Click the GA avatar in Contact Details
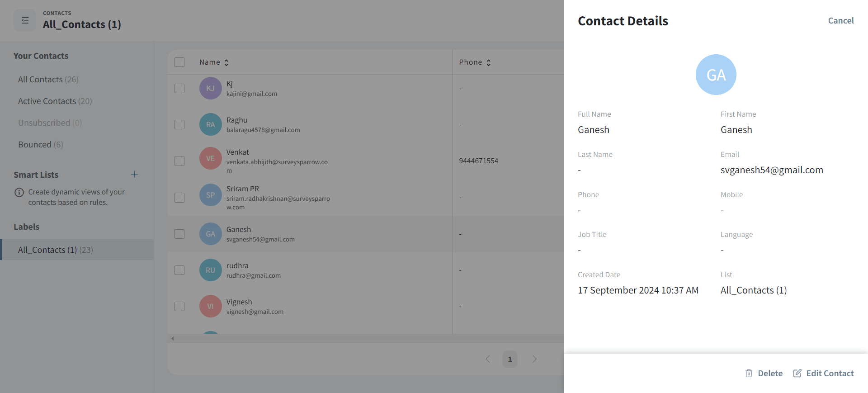This screenshot has width=868, height=393. pos(716,75)
